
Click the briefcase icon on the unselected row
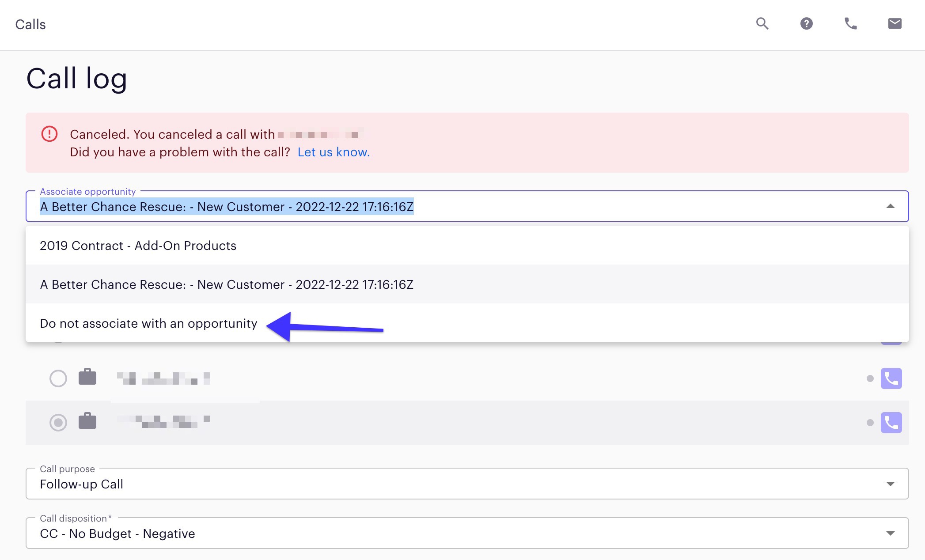87,377
